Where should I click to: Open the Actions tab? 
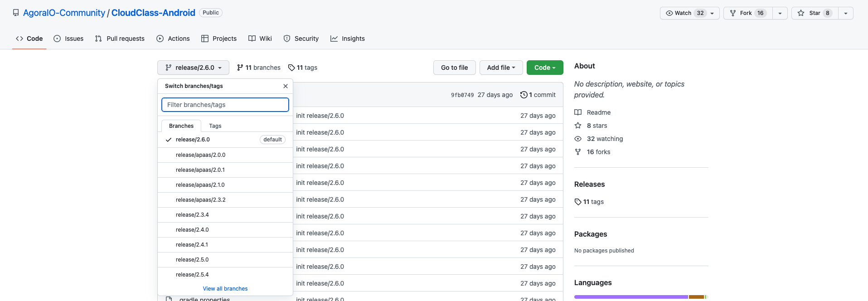[173, 39]
